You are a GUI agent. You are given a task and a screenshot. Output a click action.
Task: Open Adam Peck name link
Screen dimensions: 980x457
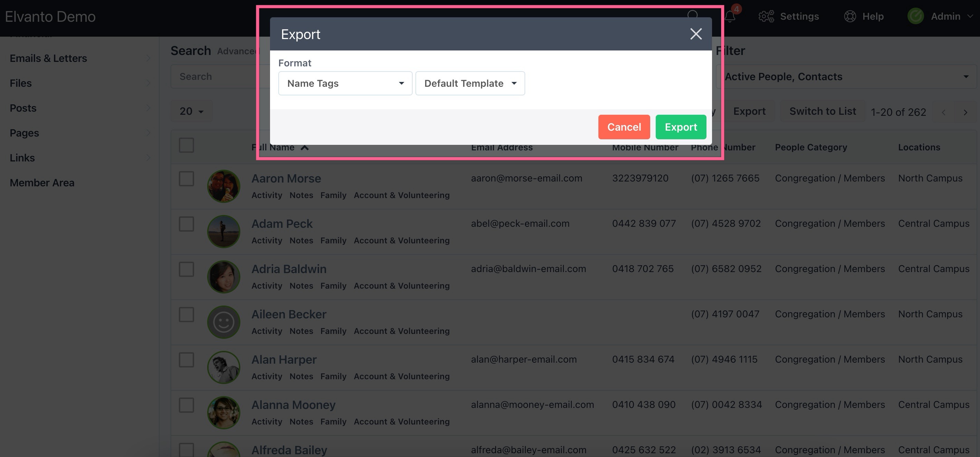pyautogui.click(x=282, y=224)
